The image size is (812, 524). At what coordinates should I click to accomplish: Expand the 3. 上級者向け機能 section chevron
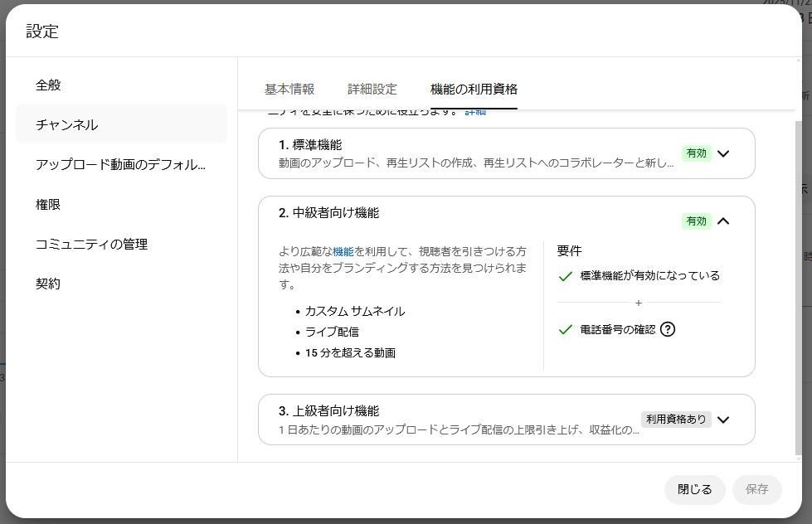tap(723, 420)
